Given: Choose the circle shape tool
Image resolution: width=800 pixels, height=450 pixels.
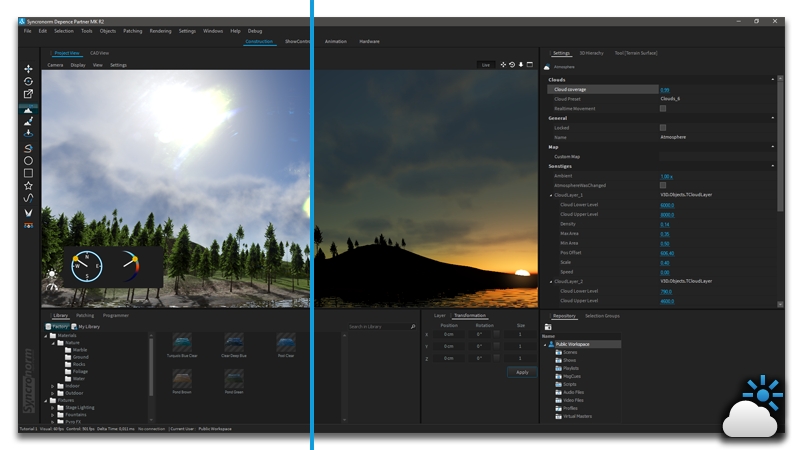Looking at the screenshot, I should click(28, 160).
